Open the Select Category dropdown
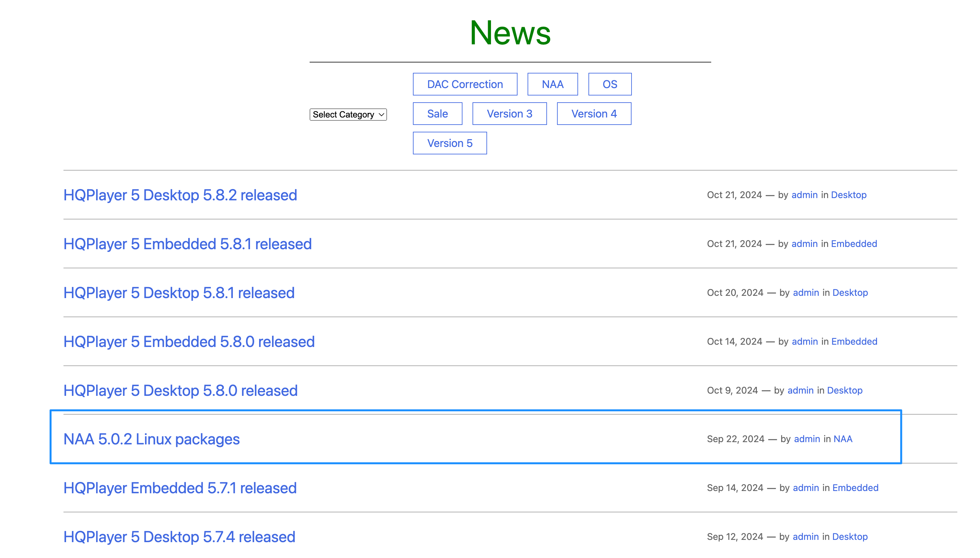 tap(348, 114)
